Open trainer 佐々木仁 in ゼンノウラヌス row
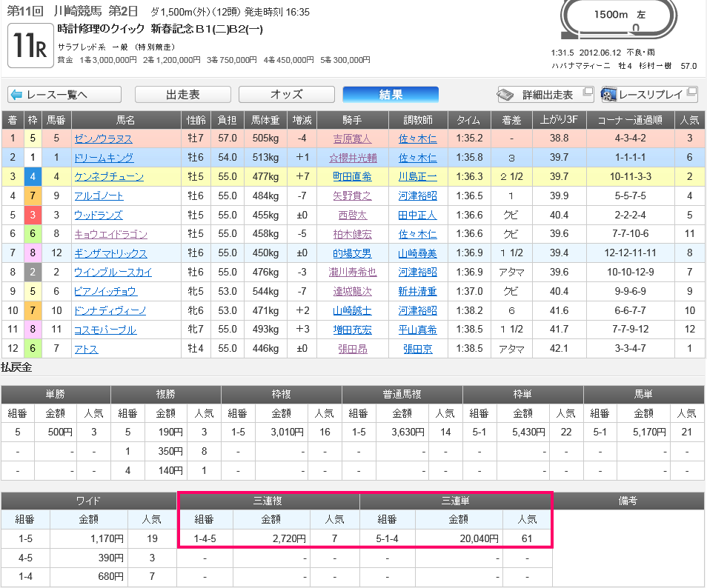This screenshot has width=707, height=588. [417, 138]
